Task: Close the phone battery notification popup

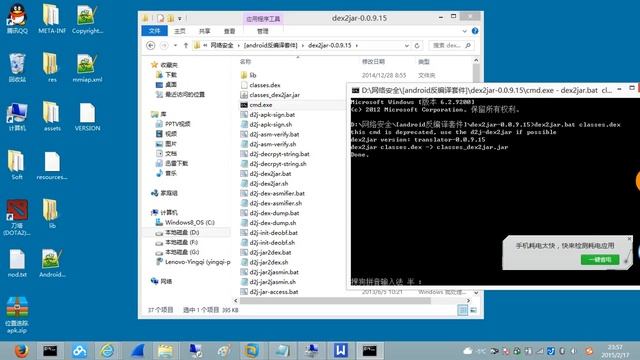Action: coord(629,239)
